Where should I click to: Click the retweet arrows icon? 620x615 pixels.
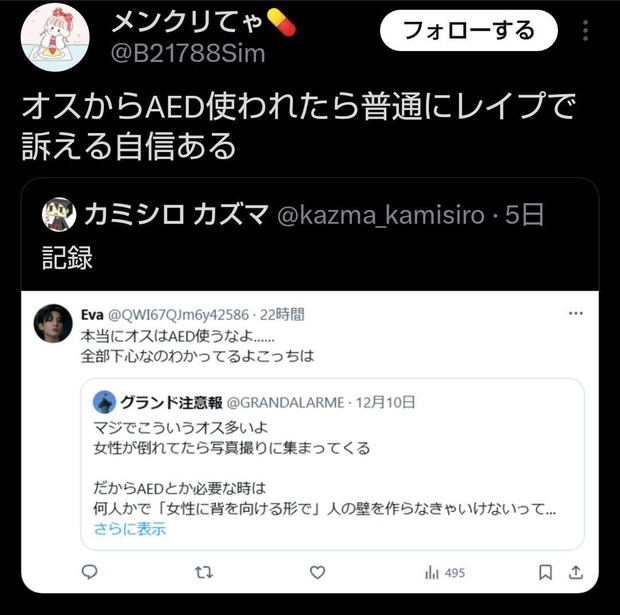pos(204,572)
